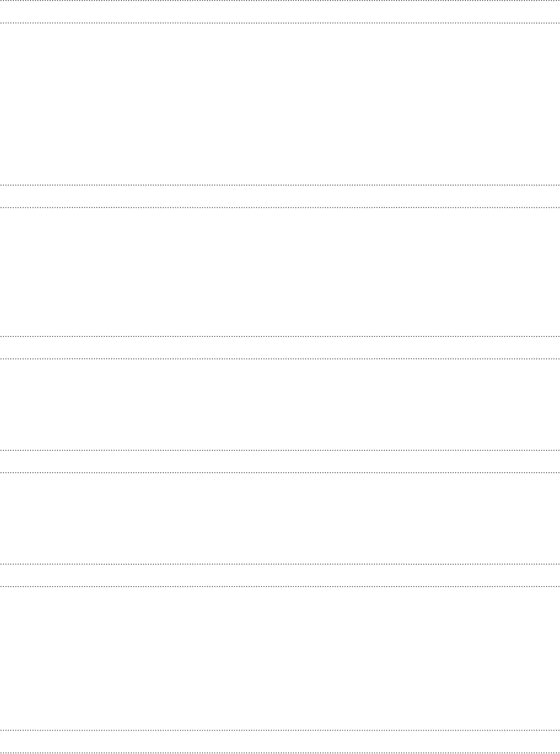The image size is (560, 754).
Task: Click the third dotted line from top
Action: 280,185
